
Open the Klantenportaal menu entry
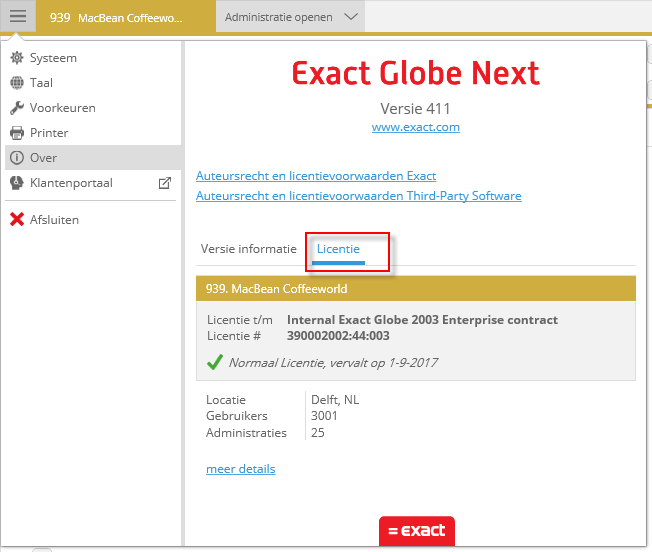[93, 183]
